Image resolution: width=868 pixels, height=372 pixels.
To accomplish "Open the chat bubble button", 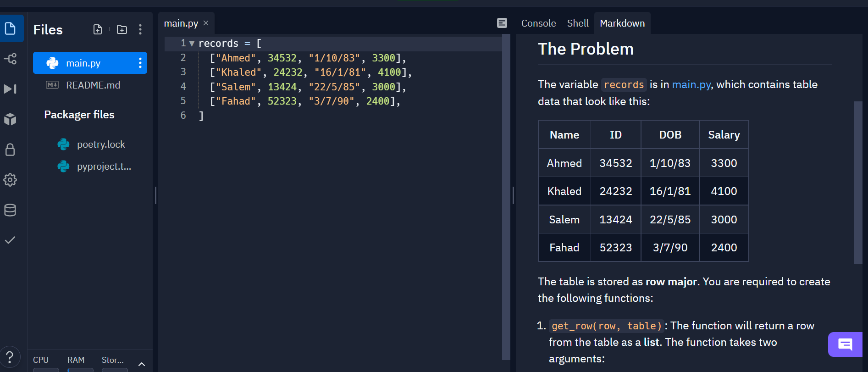I will (x=845, y=344).
